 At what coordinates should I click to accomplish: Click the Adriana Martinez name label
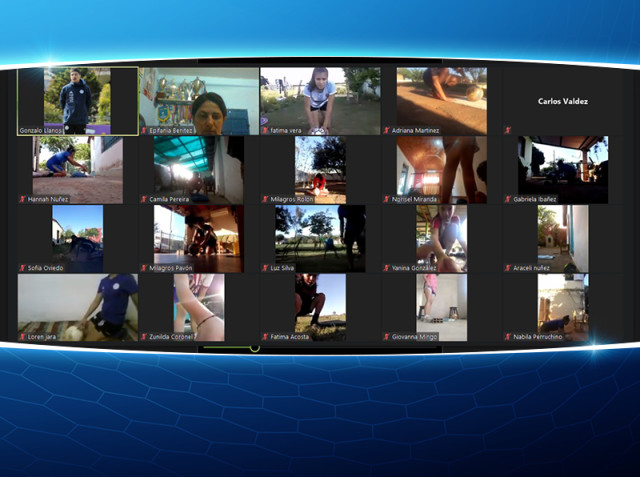coord(416,131)
